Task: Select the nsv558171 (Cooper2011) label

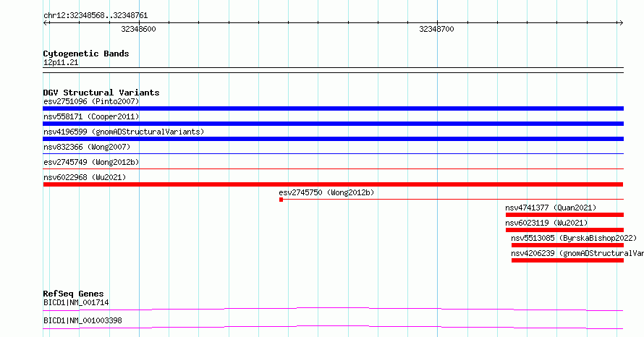Action: (91, 116)
